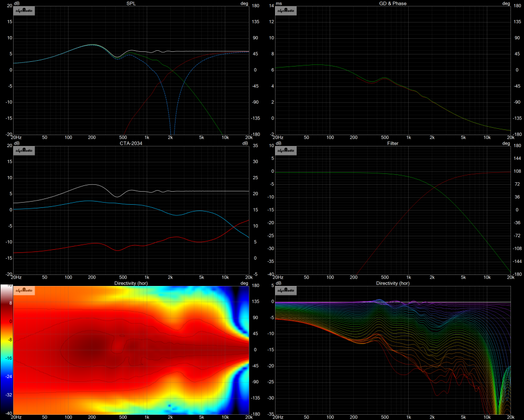Click the line chart's Directivity (hor) title
Screen dimensions: 524x420
click(392, 283)
